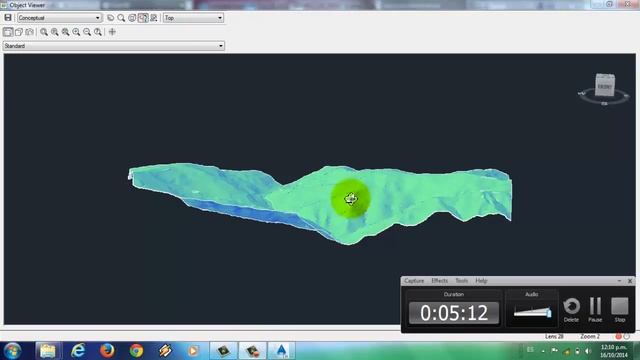Screen dimensions: 640x360
Task: Open the Tools menu in recorder
Action: [462, 281]
